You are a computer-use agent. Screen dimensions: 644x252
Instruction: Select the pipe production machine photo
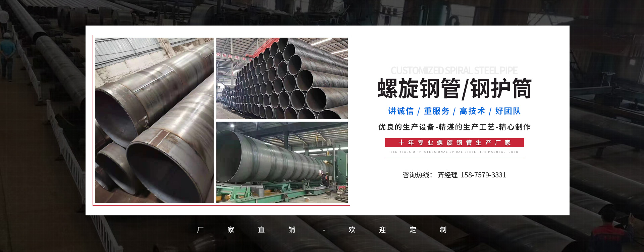pyautogui.click(x=282, y=162)
